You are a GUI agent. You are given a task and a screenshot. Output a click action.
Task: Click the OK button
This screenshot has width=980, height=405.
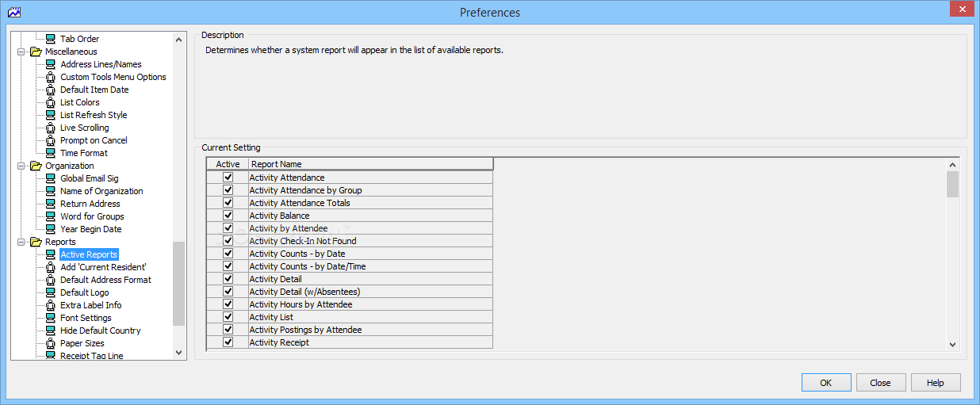(826, 383)
